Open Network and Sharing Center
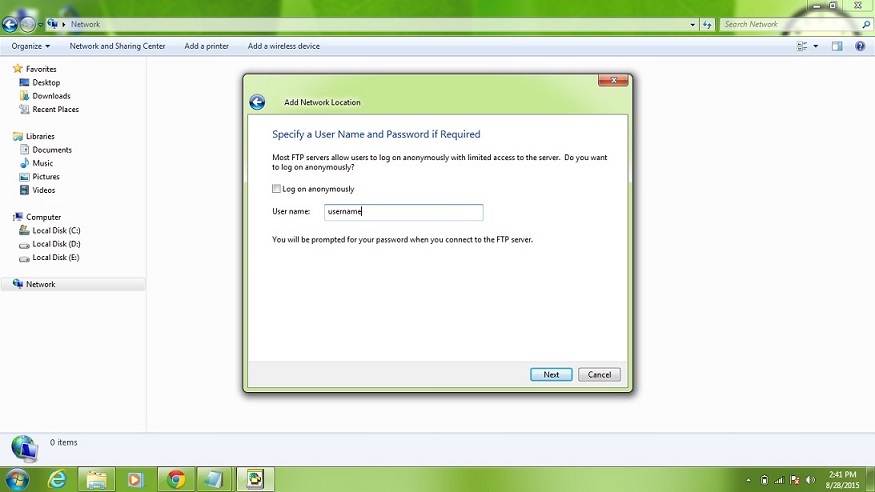The width and height of the screenshot is (875, 492). 117,46
